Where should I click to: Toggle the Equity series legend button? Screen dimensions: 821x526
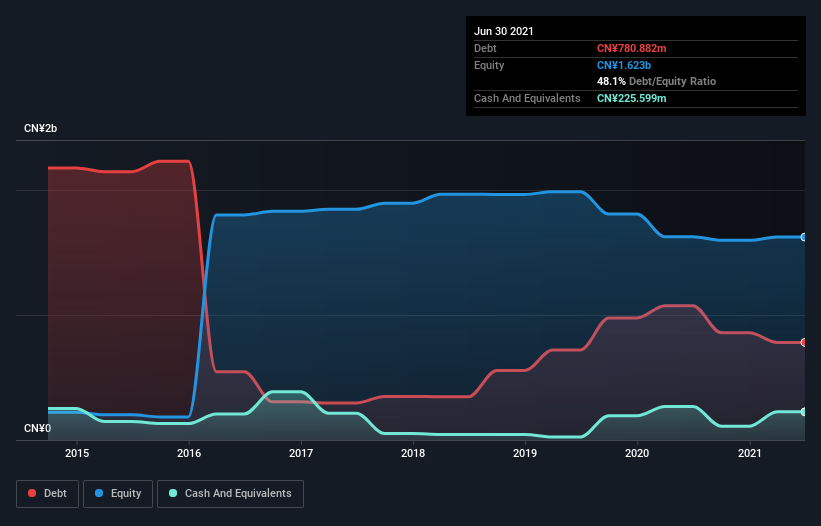tap(118, 494)
